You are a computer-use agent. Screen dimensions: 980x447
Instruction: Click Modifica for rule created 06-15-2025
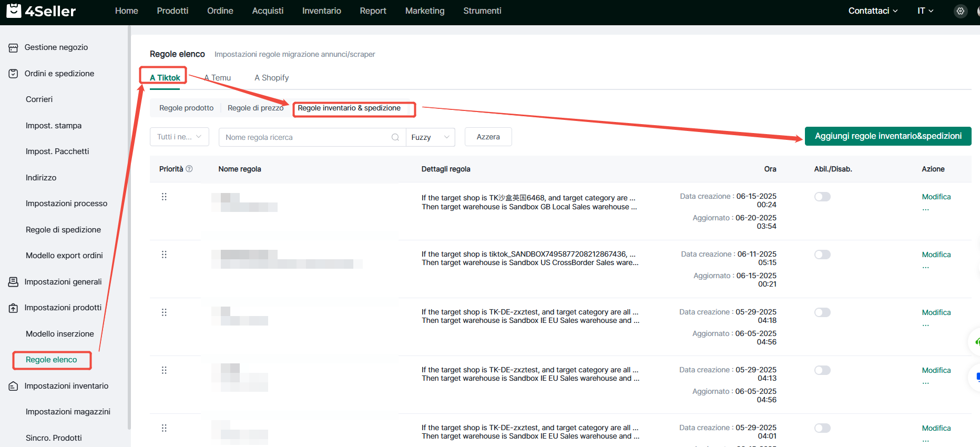[x=936, y=197]
